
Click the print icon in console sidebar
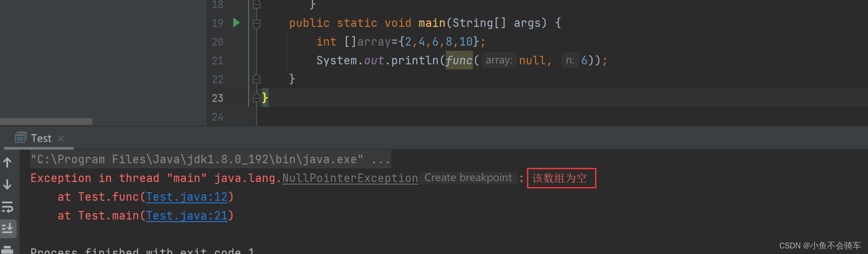(x=8, y=250)
